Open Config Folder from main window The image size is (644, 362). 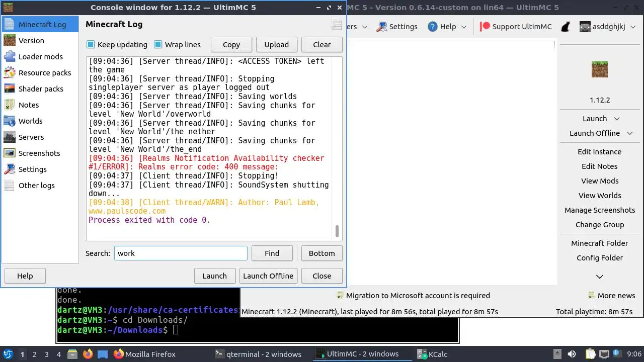(600, 258)
